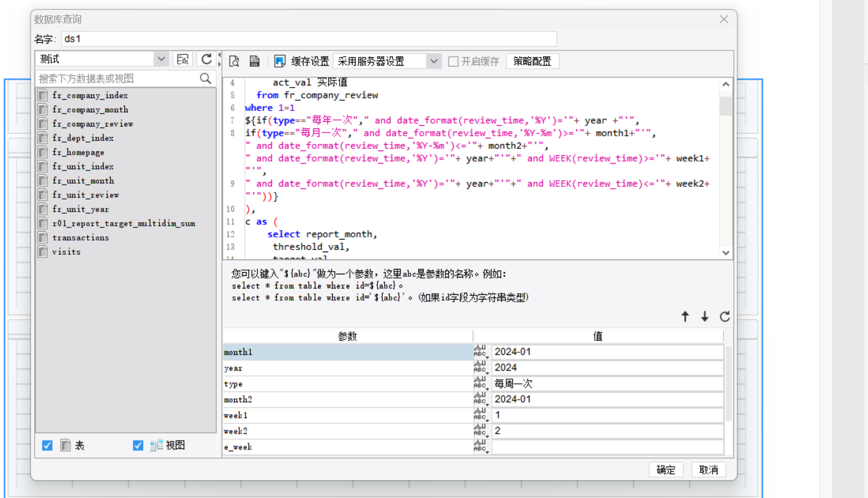Close the 数据库查询 dialog
The height and width of the screenshot is (498, 868).
[x=724, y=19]
